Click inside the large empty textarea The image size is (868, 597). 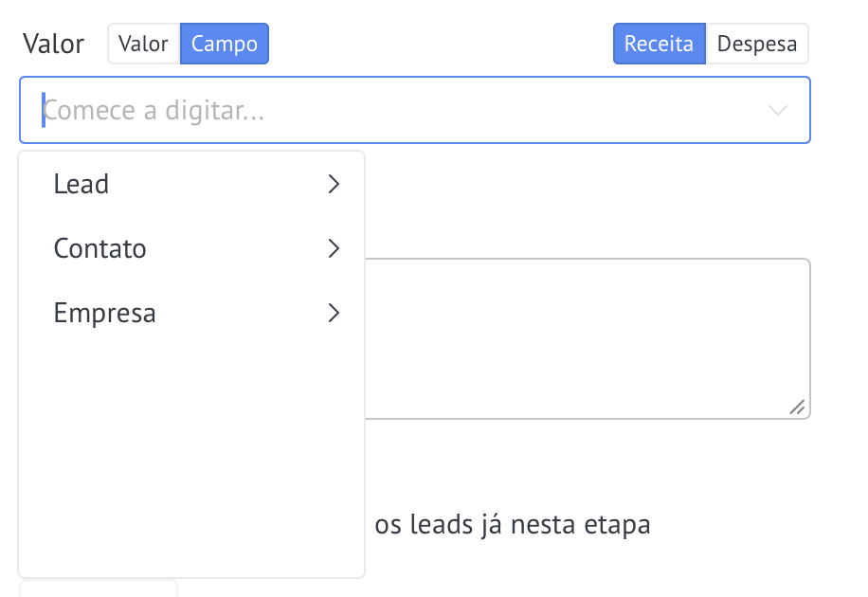[588, 338]
